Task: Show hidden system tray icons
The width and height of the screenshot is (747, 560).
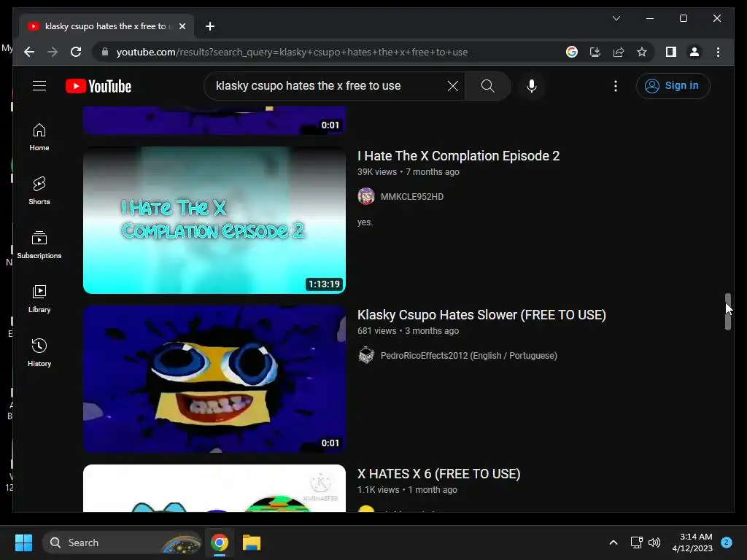Action: click(613, 542)
